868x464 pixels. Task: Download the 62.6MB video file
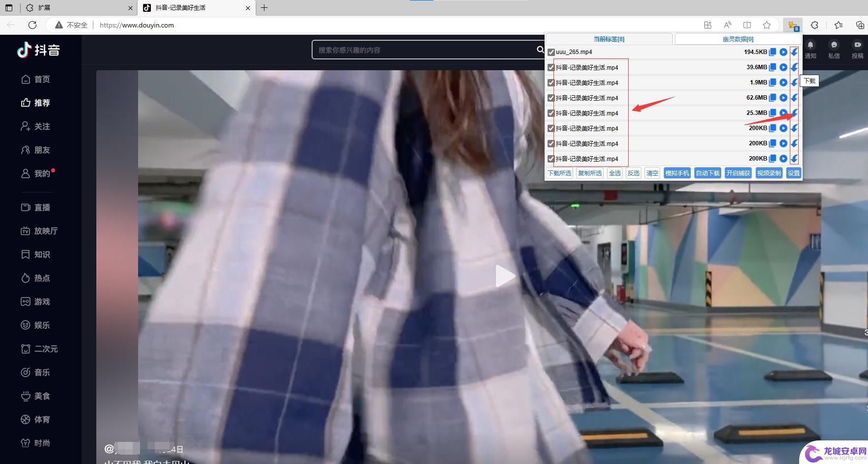click(x=794, y=98)
